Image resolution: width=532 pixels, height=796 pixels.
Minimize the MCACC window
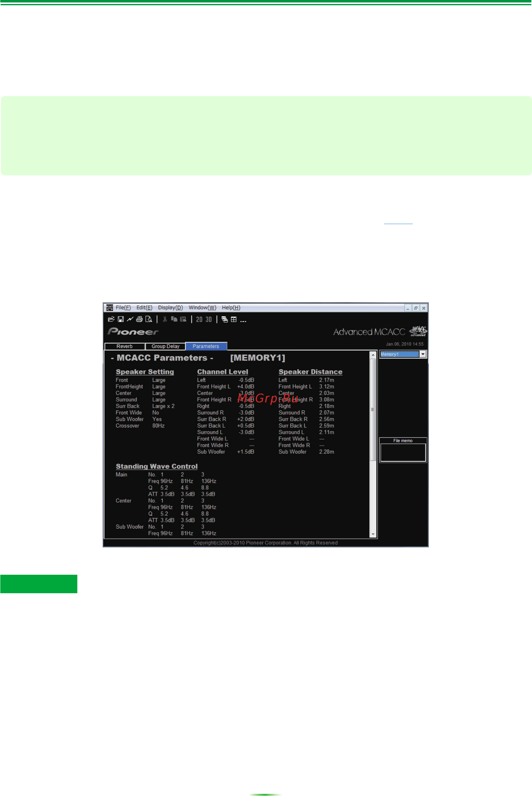[408, 308]
